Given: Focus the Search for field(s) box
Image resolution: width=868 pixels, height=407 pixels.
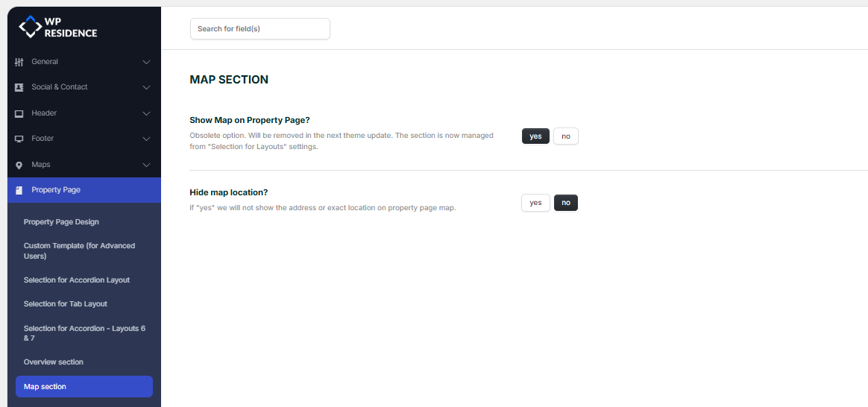Looking at the screenshot, I should tap(260, 29).
